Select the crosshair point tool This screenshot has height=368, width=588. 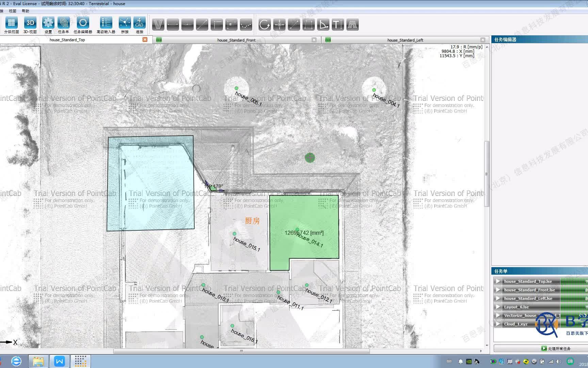(279, 25)
